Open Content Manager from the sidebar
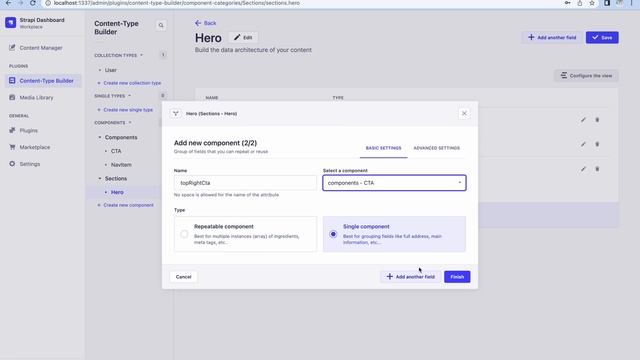Screen dimensions: 640x360 (x=36, y=48)
